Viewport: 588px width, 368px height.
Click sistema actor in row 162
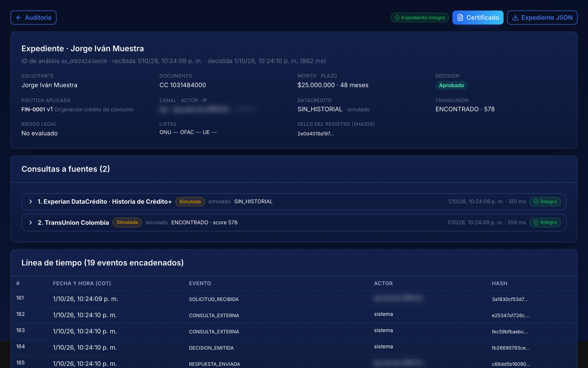coord(383,314)
